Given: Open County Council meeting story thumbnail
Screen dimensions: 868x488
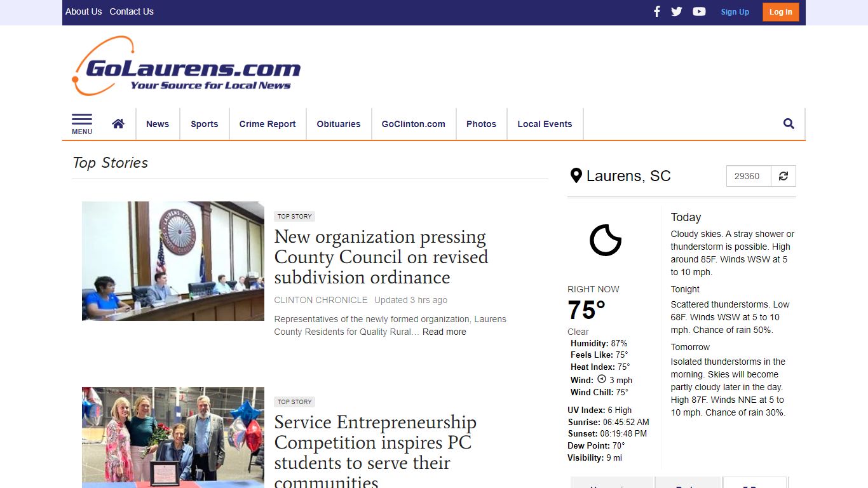Looking at the screenshot, I should tap(173, 261).
